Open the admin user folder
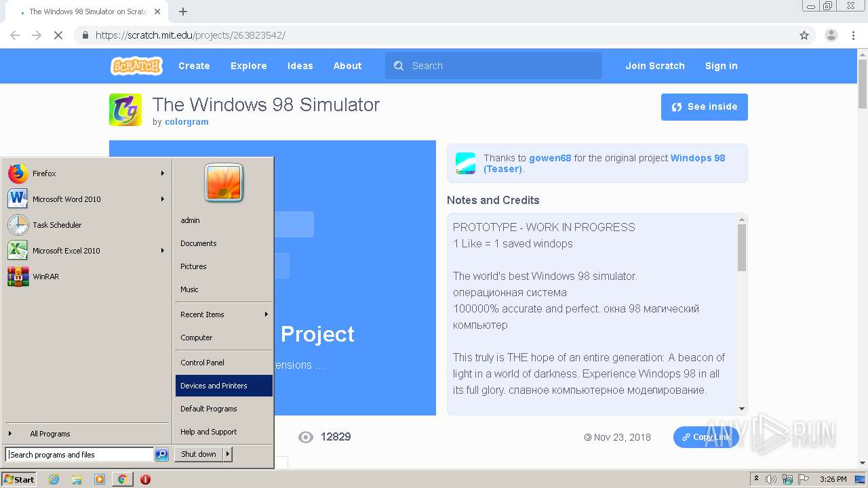868x488 pixels. pos(224,220)
